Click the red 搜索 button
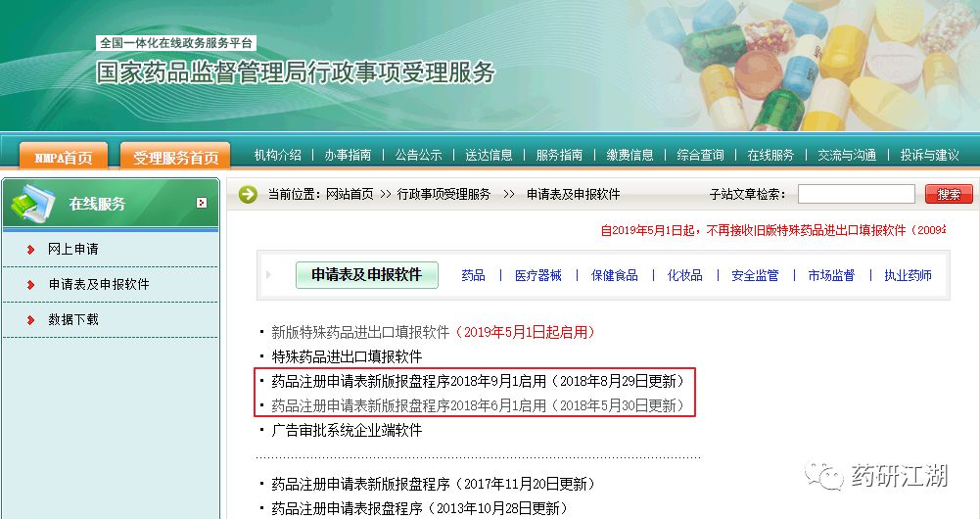This screenshot has width=980, height=519. point(949,194)
